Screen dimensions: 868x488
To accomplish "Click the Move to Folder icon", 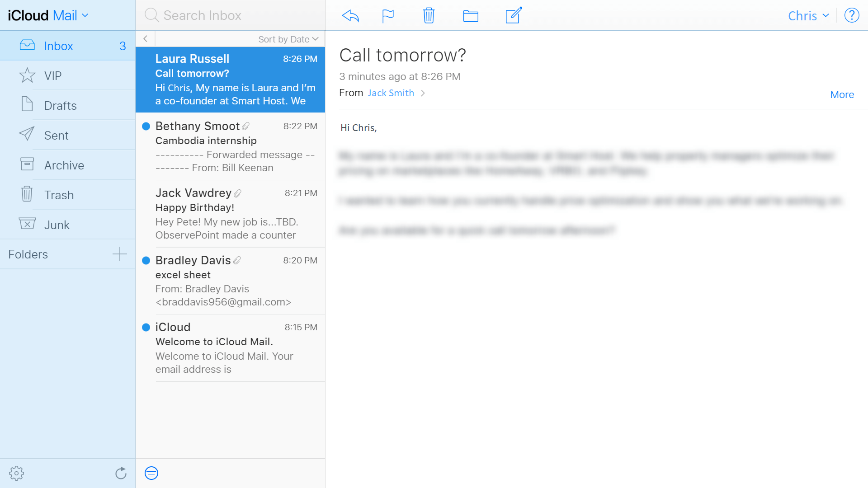I will pos(471,15).
